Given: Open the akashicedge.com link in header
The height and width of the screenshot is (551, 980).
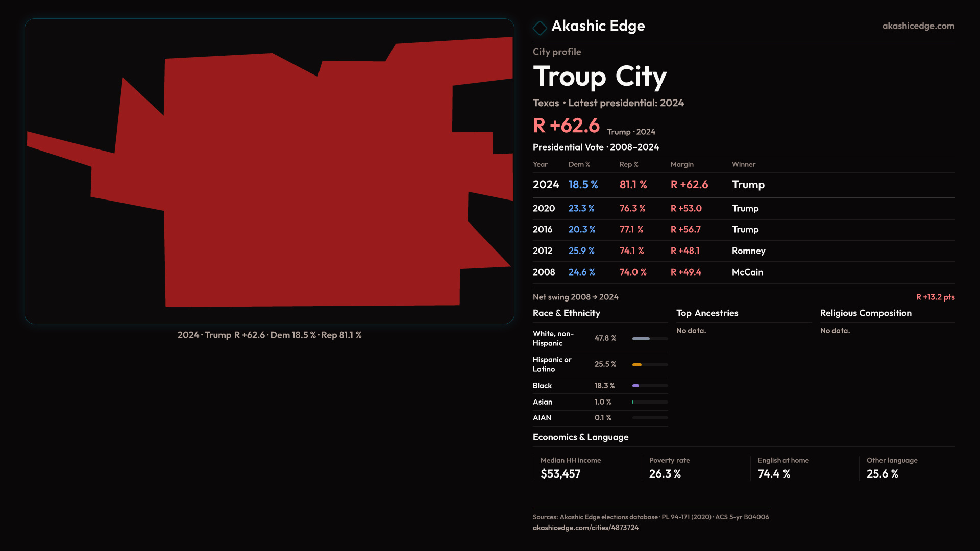Looking at the screenshot, I should (918, 26).
